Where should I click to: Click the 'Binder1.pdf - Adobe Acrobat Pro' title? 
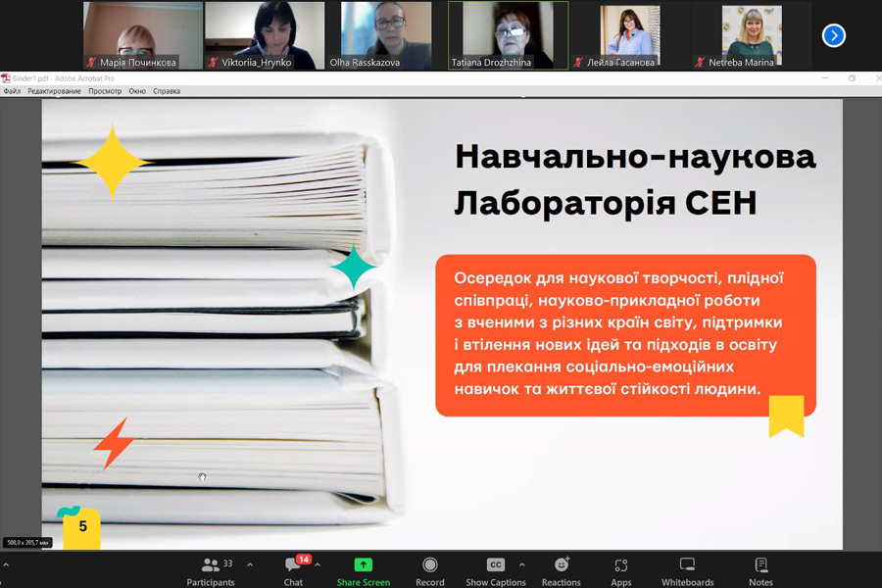click(64, 78)
